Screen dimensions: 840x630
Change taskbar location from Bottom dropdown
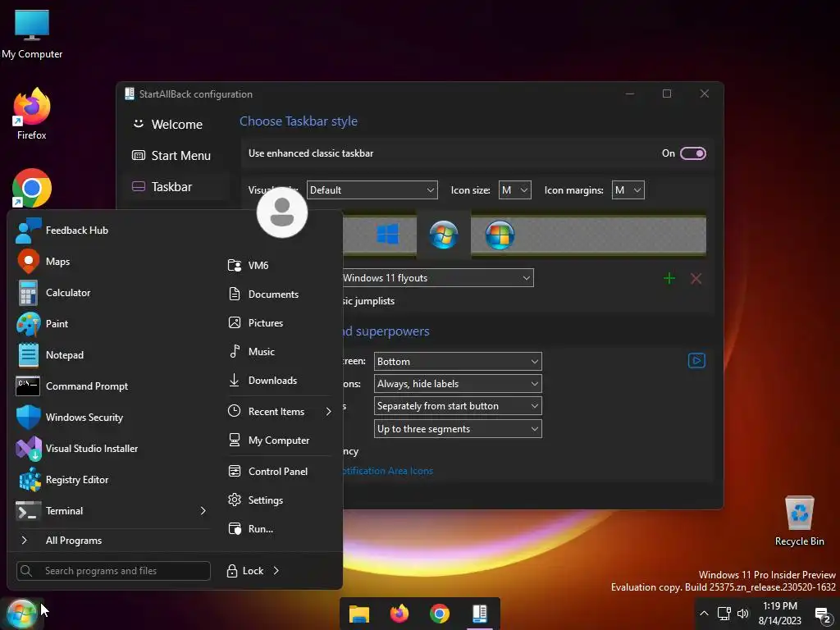[458, 362]
